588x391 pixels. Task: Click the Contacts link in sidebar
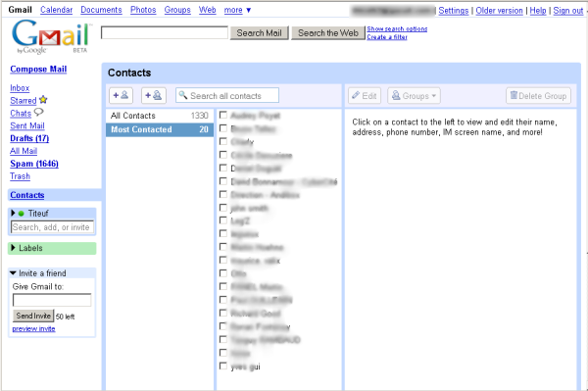point(27,195)
